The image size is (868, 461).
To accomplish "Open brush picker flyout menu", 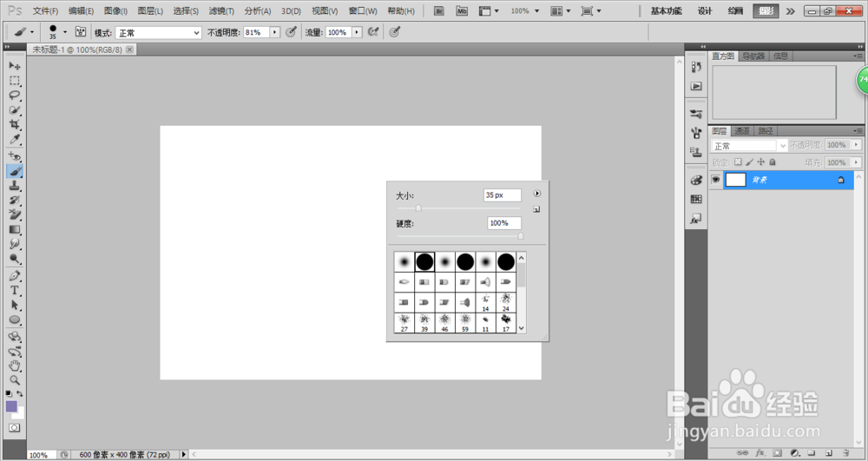I will click(537, 194).
